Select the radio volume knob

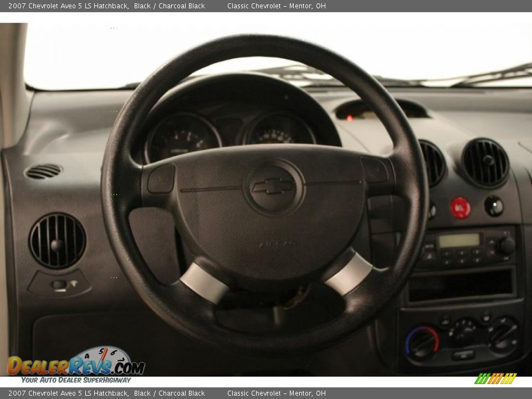click(507, 245)
